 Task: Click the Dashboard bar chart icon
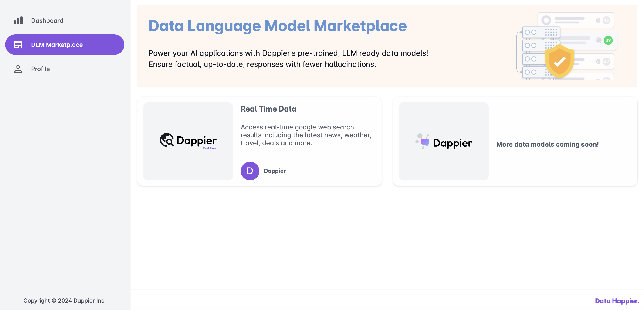pyautogui.click(x=18, y=20)
